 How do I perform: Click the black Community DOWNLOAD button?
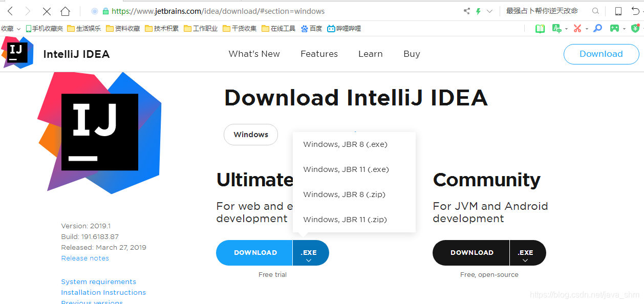471,253
